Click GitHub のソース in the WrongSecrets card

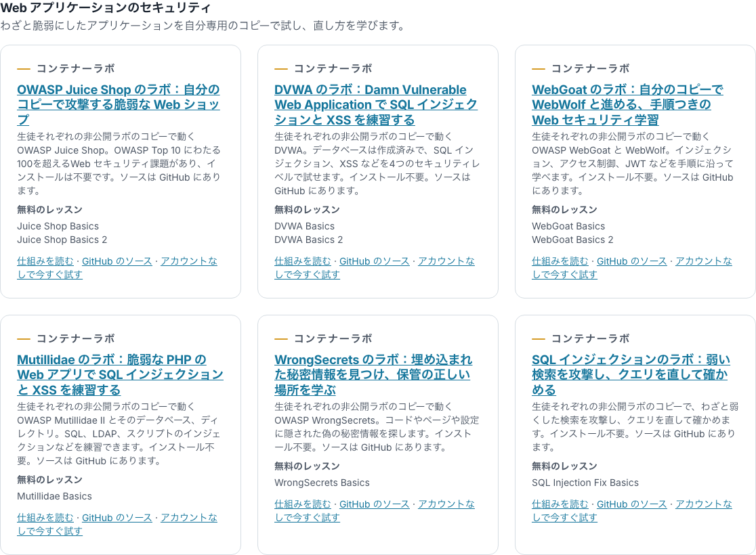coord(374,504)
